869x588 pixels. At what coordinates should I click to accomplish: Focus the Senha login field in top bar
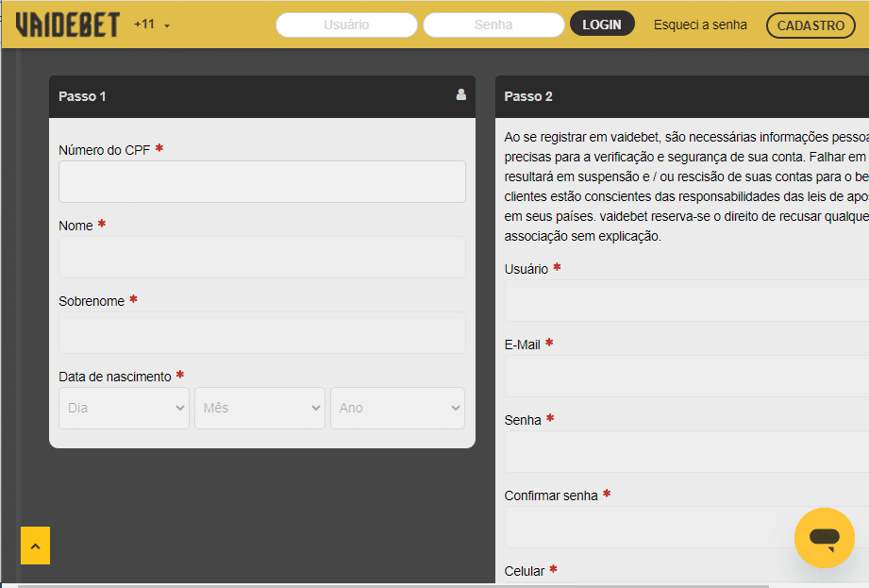pyautogui.click(x=493, y=25)
